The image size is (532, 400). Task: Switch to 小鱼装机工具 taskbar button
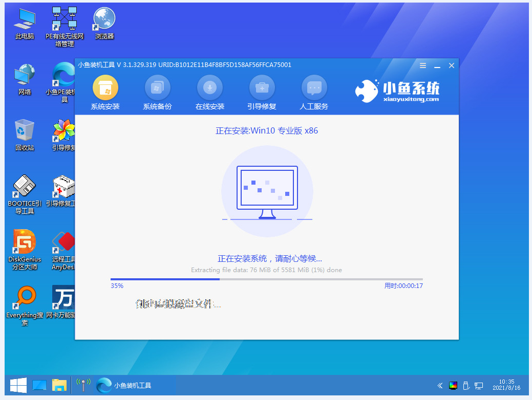[135, 386]
